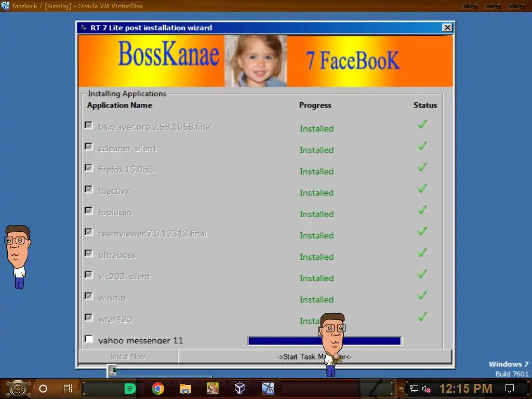Click the green checkmark for winmp
This screenshot has height=399, width=532.
pyautogui.click(x=422, y=296)
